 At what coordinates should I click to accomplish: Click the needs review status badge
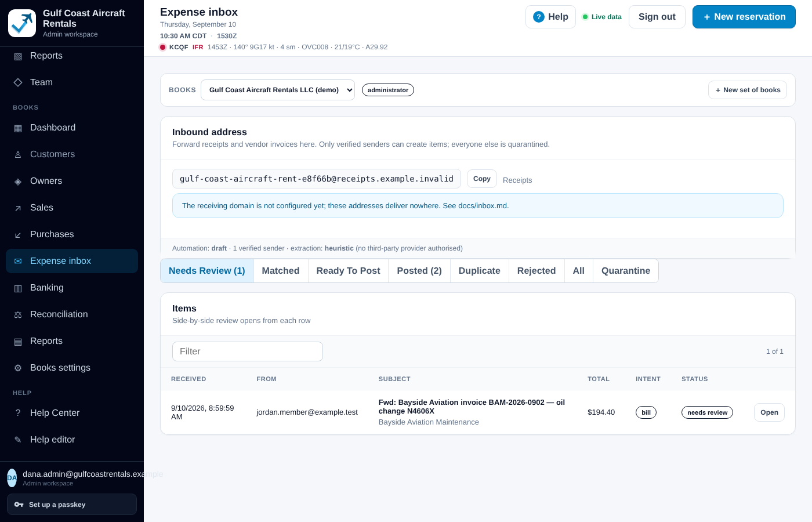tap(707, 412)
